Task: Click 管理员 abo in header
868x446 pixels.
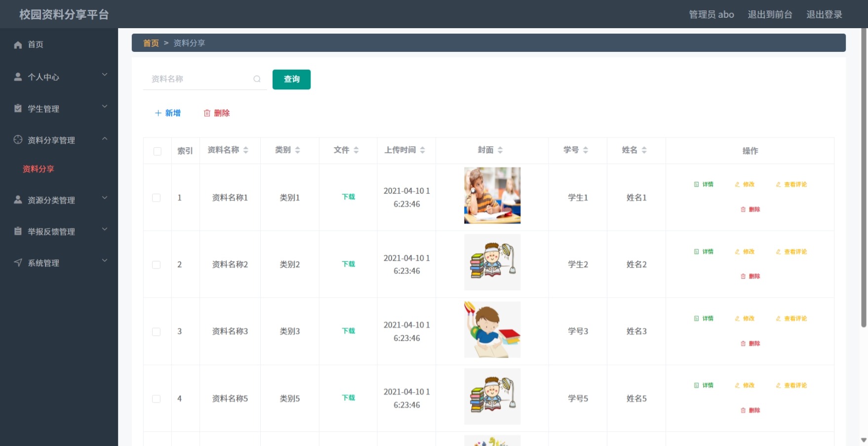Action: 711,14
